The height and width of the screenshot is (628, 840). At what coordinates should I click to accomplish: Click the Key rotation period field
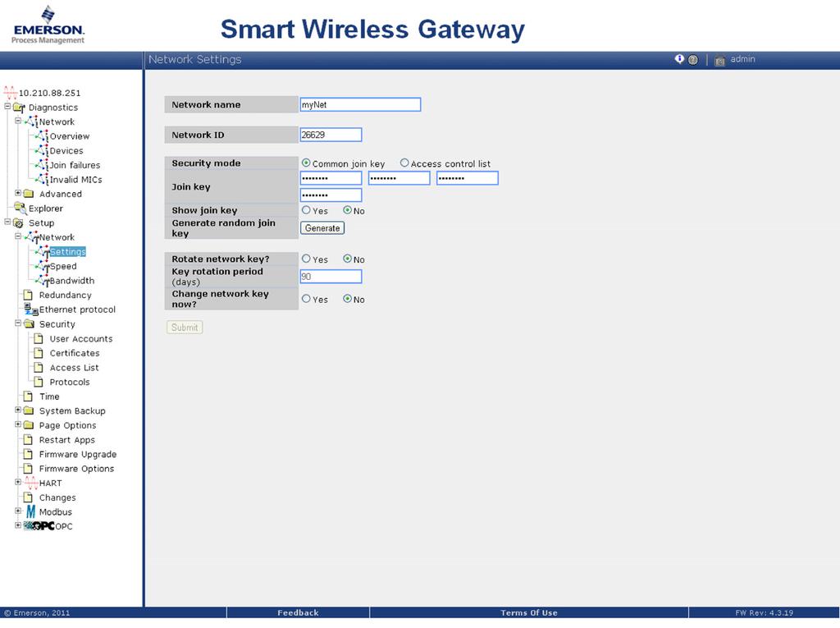(x=331, y=276)
